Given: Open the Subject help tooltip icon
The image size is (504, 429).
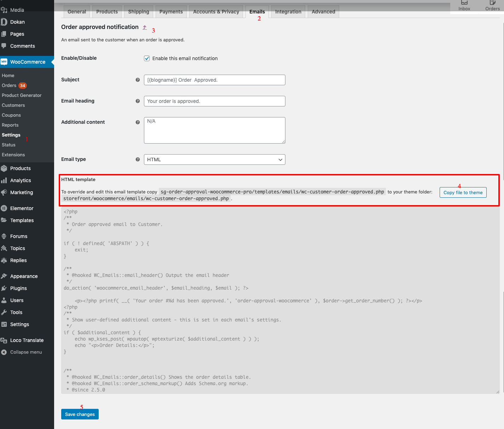Looking at the screenshot, I should point(138,80).
